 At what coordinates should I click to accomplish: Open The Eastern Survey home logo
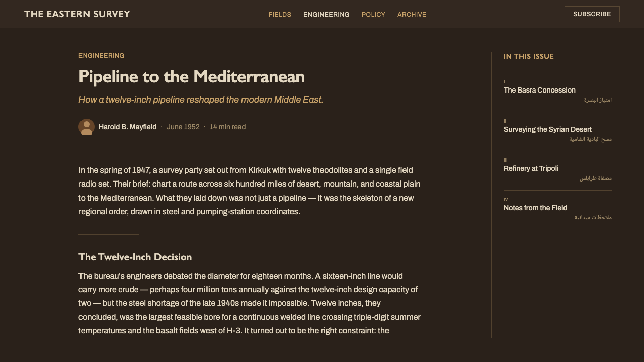(x=77, y=14)
